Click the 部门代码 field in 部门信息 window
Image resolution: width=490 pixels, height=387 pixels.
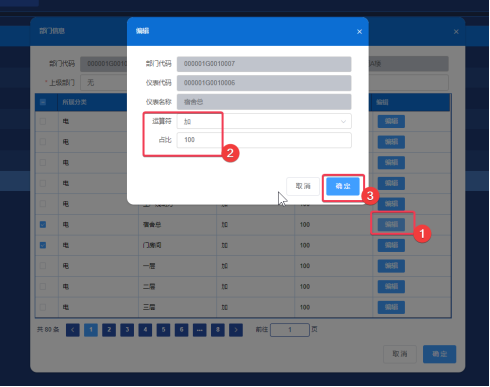tap(103, 64)
